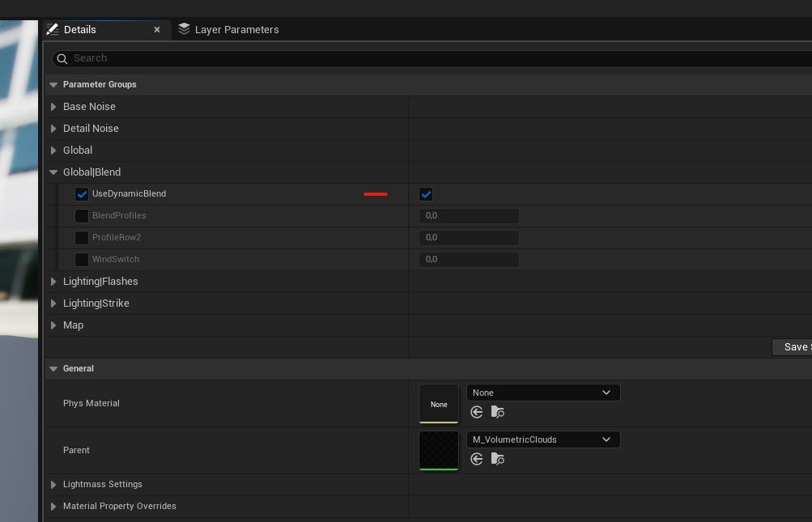Enable the WindSwitch override checkbox
The width and height of the screenshot is (812, 522).
[x=81, y=260]
